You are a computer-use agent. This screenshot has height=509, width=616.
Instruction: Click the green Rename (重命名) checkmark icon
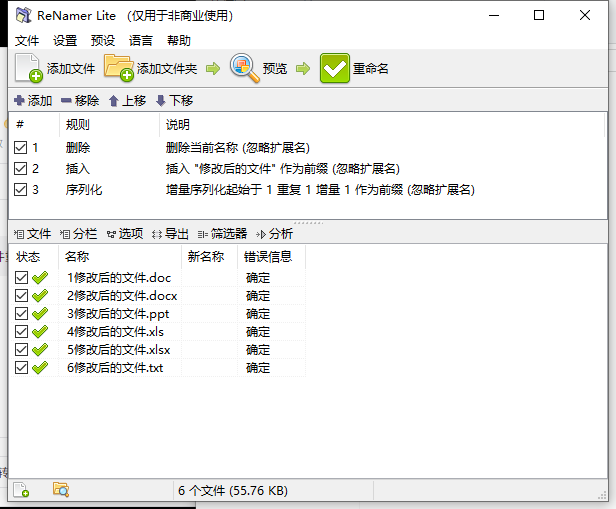(334, 68)
